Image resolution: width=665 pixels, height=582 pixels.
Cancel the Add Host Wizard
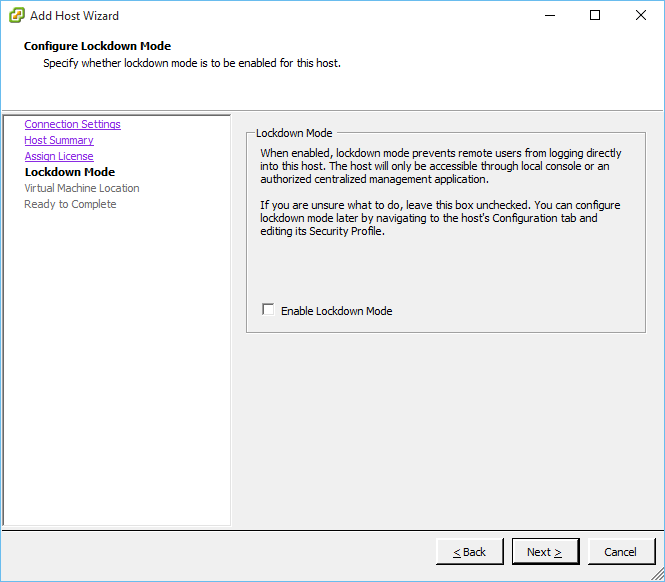point(621,552)
